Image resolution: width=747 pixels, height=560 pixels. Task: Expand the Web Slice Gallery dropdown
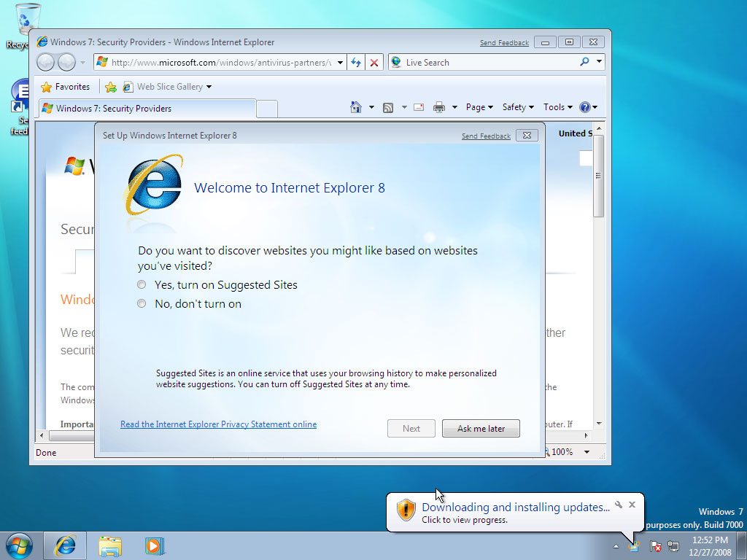(209, 87)
